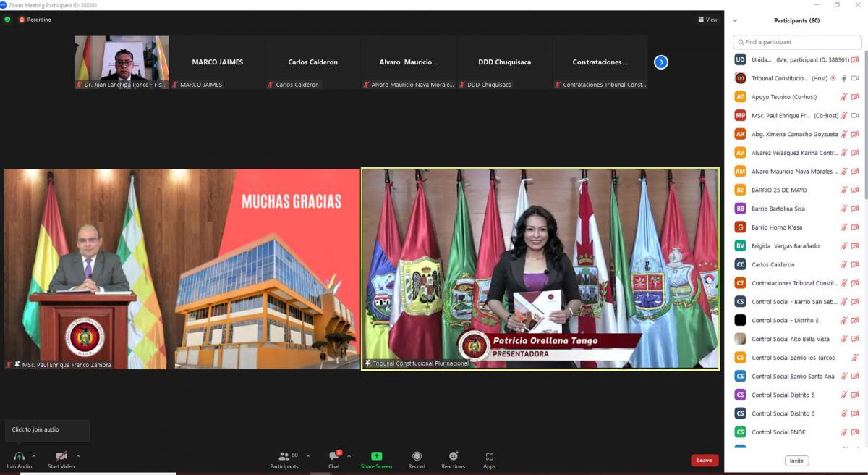Image resolution: width=868 pixels, height=475 pixels.
Task: Click the green Share Screen icon
Action: (x=376, y=456)
